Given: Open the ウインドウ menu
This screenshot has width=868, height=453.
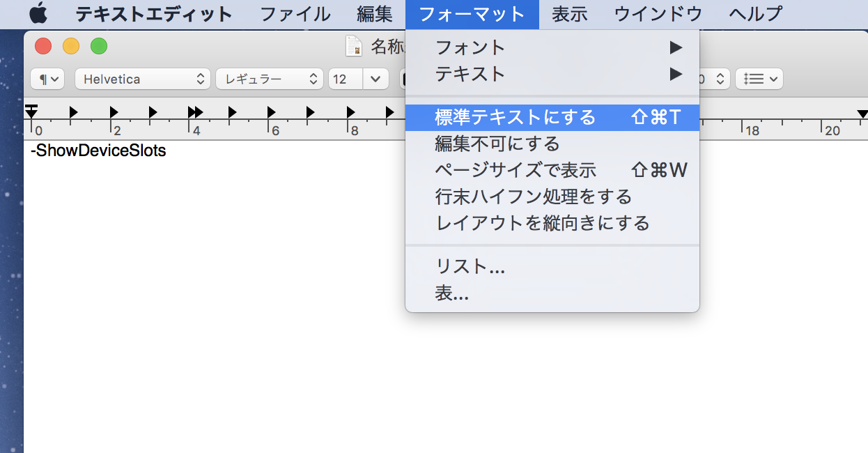Looking at the screenshot, I should (x=658, y=13).
